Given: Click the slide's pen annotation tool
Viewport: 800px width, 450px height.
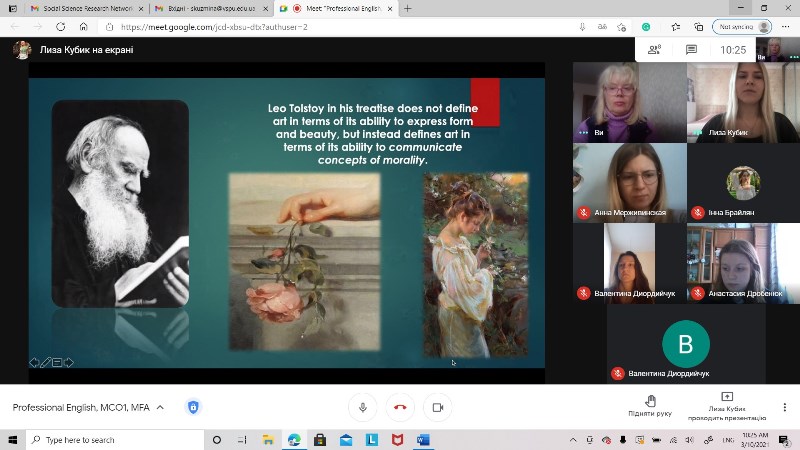Looking at the screenshot, I should coord(45,362).
